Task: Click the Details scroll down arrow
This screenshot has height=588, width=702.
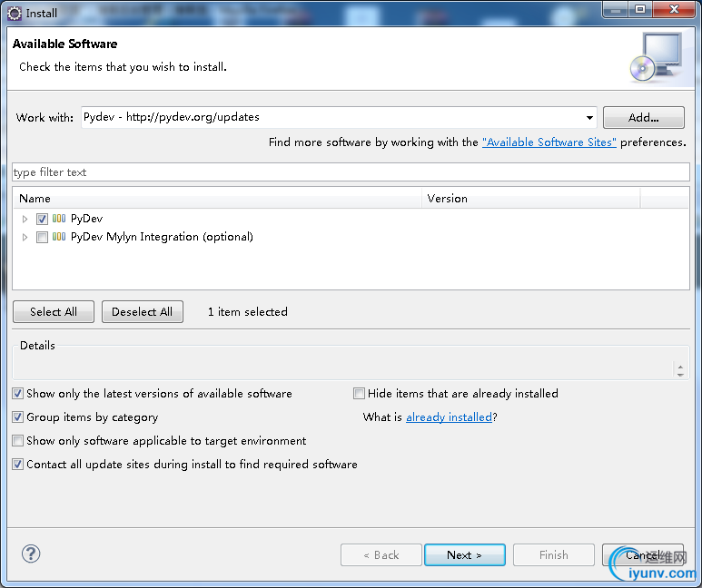Action: (680, 375)
